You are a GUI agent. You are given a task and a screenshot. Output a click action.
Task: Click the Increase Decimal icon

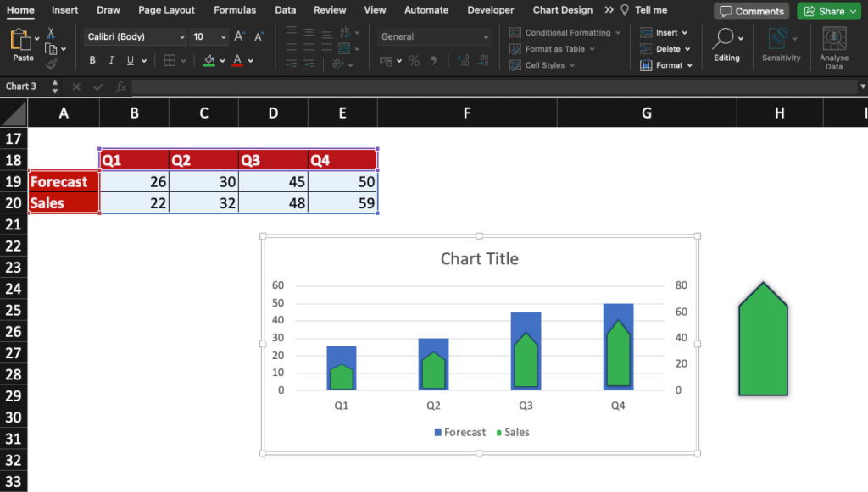(x=463, y=62)
